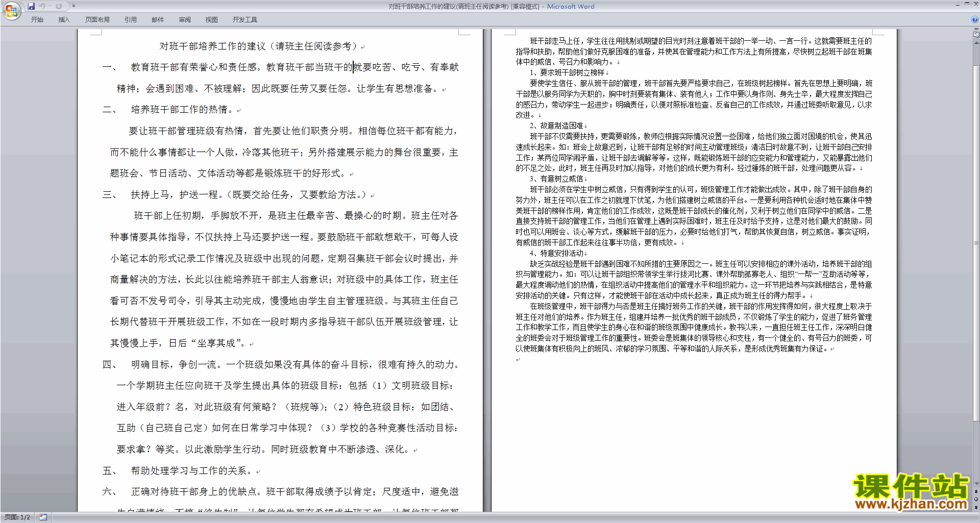Switch to the 页面布局 tab
Image resolution: width=980 pixels, height=523 pixels.
97,20
